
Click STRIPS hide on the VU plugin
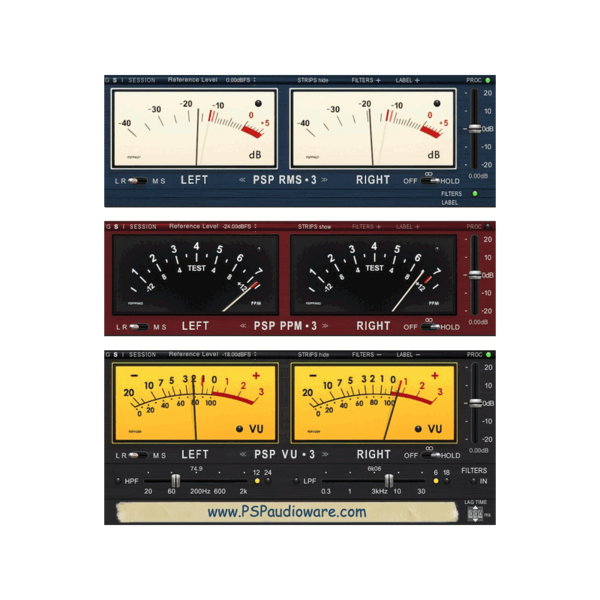tap(313, 355)
